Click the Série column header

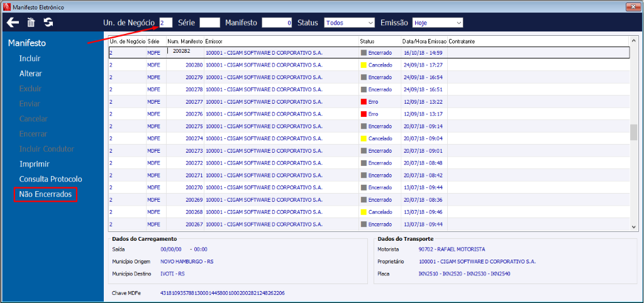pyautogui.click(x=156, y=41)
